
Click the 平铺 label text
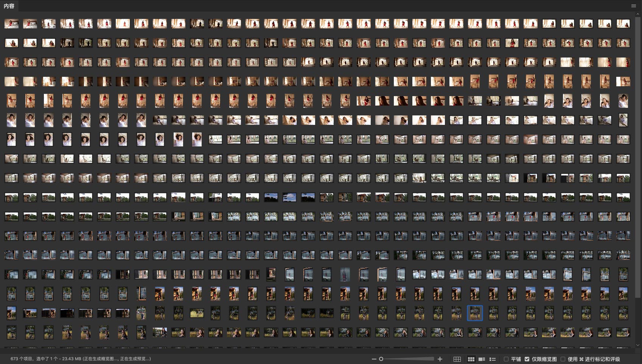tap(516, 359)
